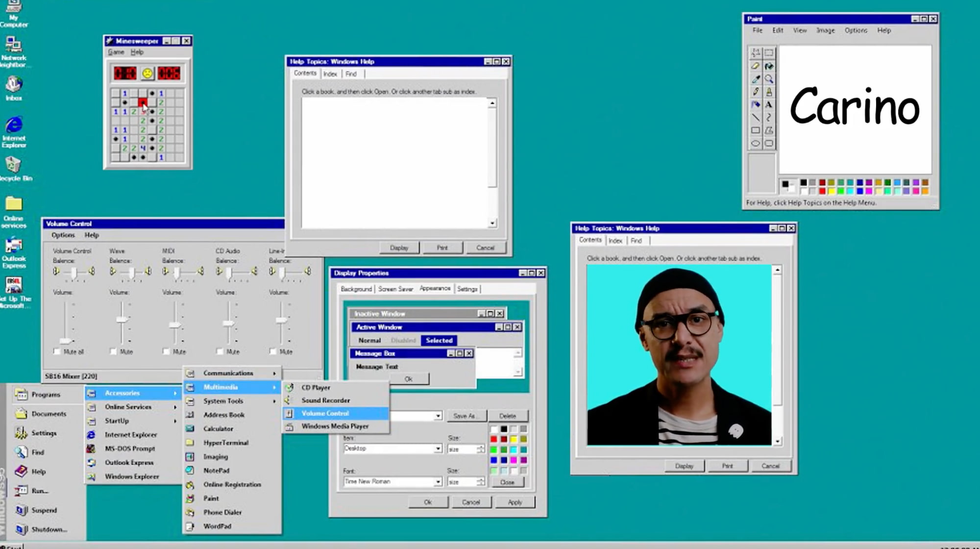Image resolution: width=980 pixels, height=549 pixels.
Task: Activate the Magnifier tool in Paint
Action: (769, 79)
